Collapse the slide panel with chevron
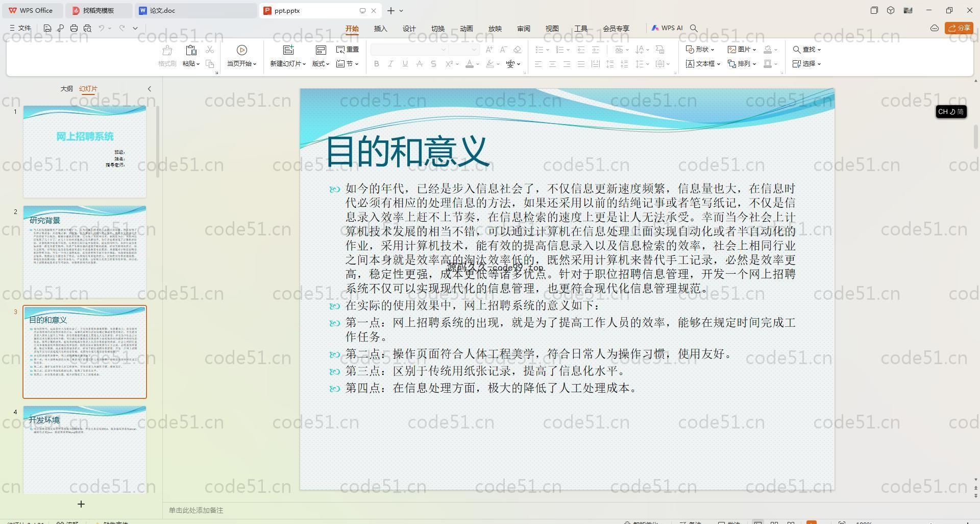The height and width of the screenshot is (524, 980). coord(150,89)
